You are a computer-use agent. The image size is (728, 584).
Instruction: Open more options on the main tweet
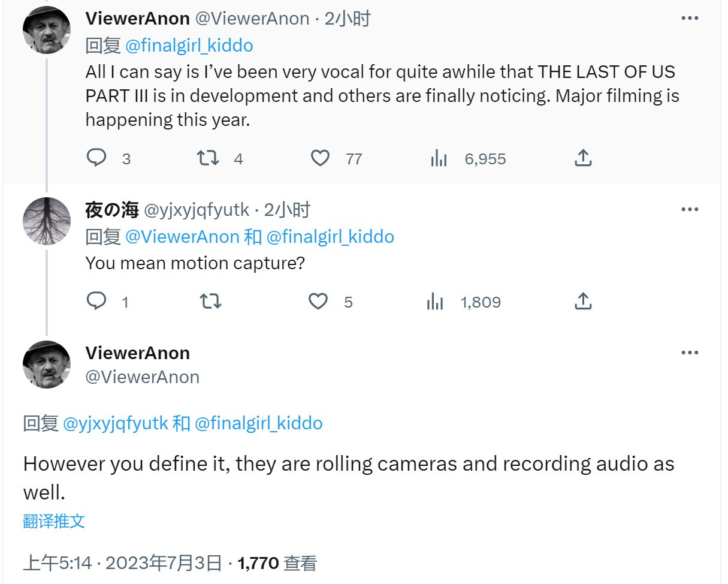(690, 353)
